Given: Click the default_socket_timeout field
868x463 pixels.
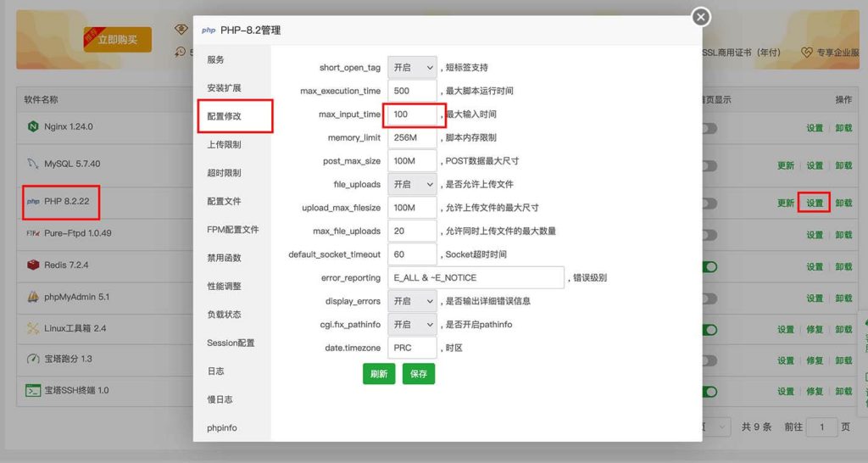Looking at the screenshot, I should (413, 254).
